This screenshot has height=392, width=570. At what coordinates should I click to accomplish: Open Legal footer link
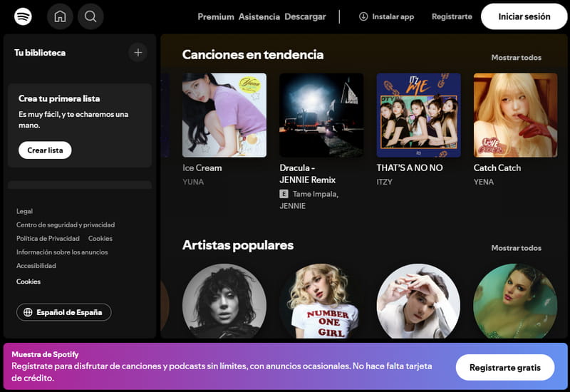click(24, 211)
